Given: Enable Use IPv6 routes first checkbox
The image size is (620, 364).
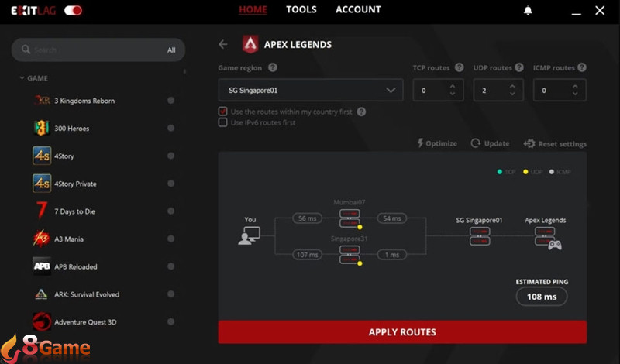Looking at the screenshot, I should 223,122.
